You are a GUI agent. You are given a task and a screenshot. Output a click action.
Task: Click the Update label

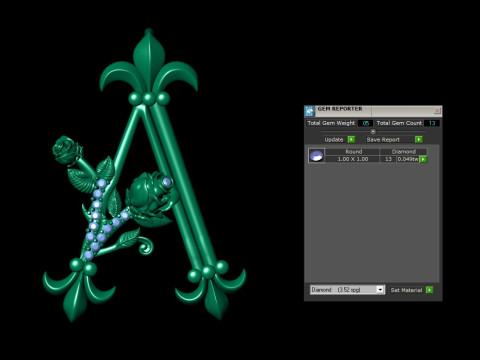334,140
